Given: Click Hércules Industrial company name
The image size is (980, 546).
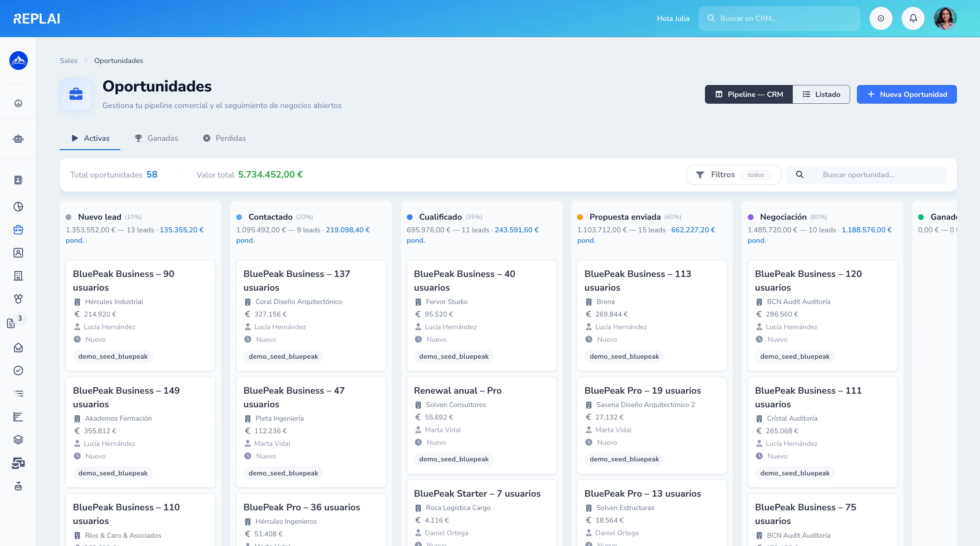Looking at the screenshot, I should tap(114, 301).
